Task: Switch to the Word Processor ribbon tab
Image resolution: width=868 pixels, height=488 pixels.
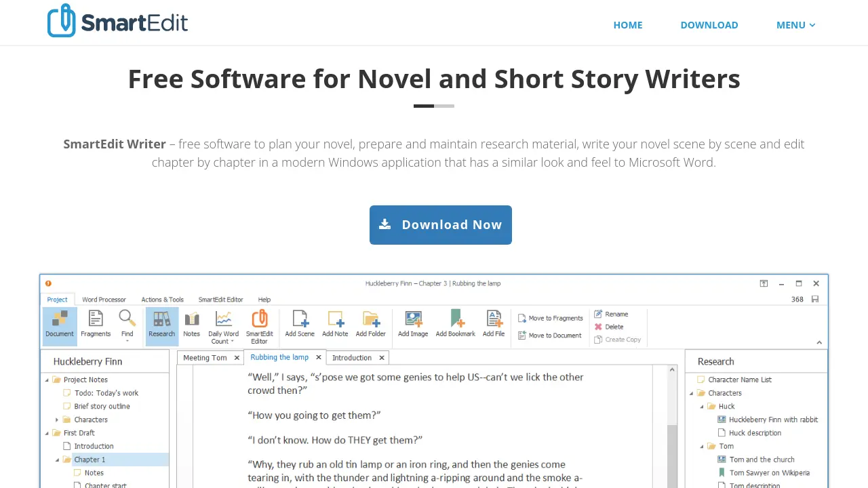Action: point(104,300)
